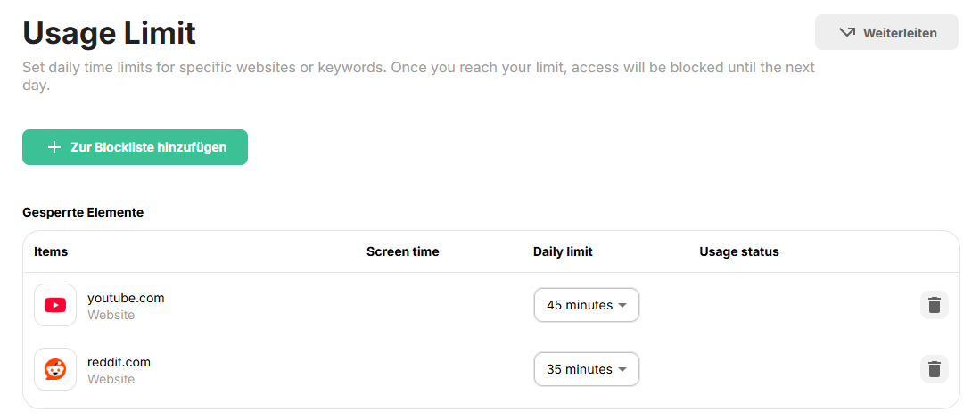Remove reddit.com using its trash icon
The image size is (980, 420).
[934, 369]
